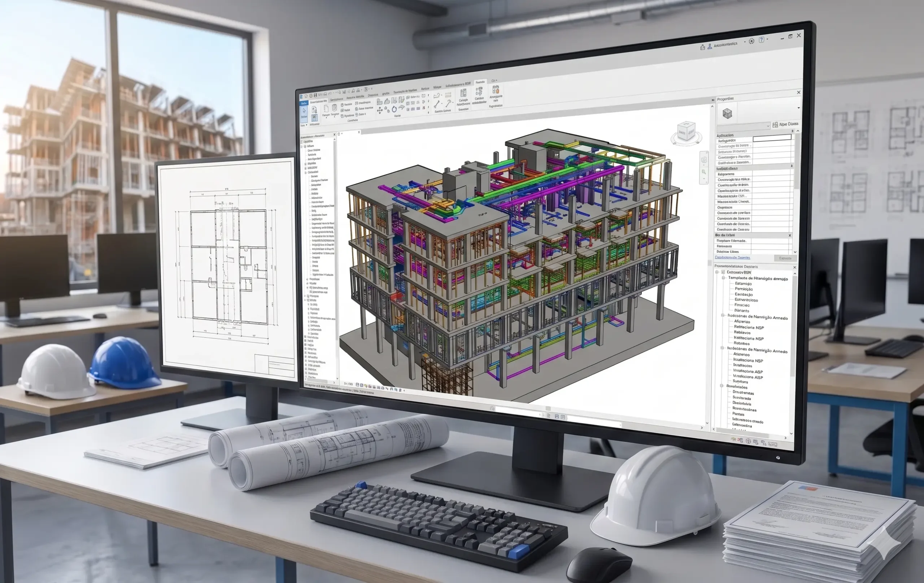Screen dimensions: 924x583
Task: Collapse the second properties section header chevron
Action: pyautogui.click(x=792, y=166)
